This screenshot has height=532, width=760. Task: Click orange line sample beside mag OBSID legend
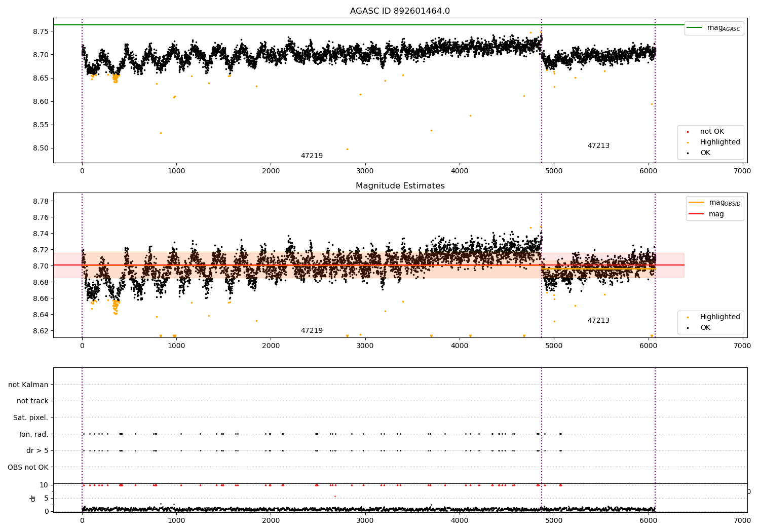696,203
